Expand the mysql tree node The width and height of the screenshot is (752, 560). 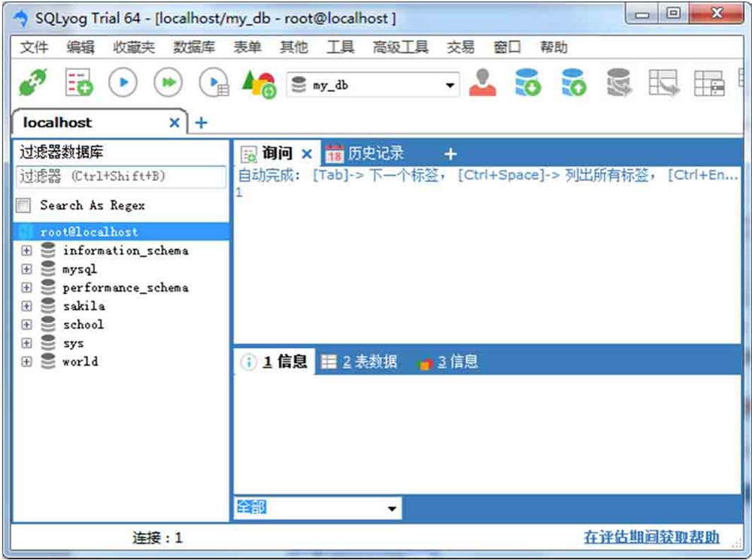(27, 268)
